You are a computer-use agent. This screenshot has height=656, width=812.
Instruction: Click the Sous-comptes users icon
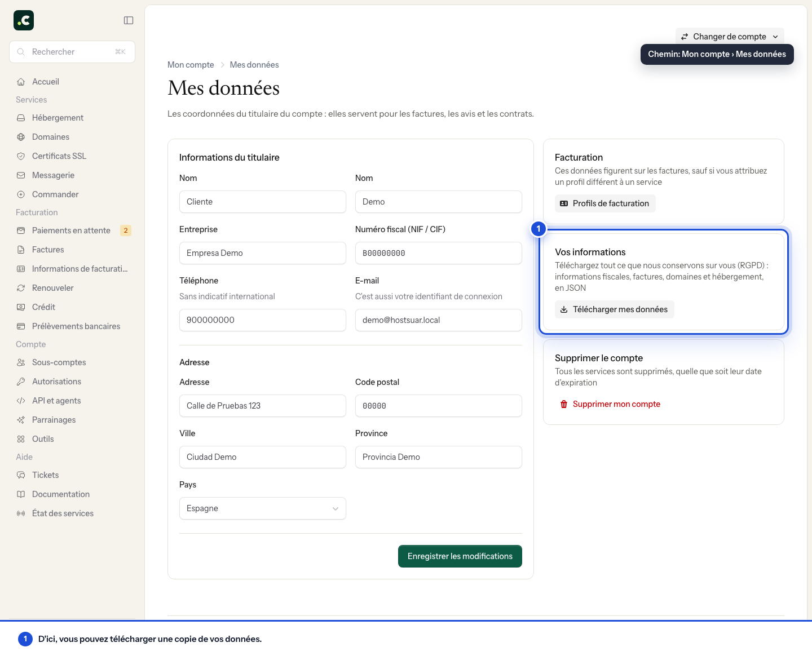[21, 362]
